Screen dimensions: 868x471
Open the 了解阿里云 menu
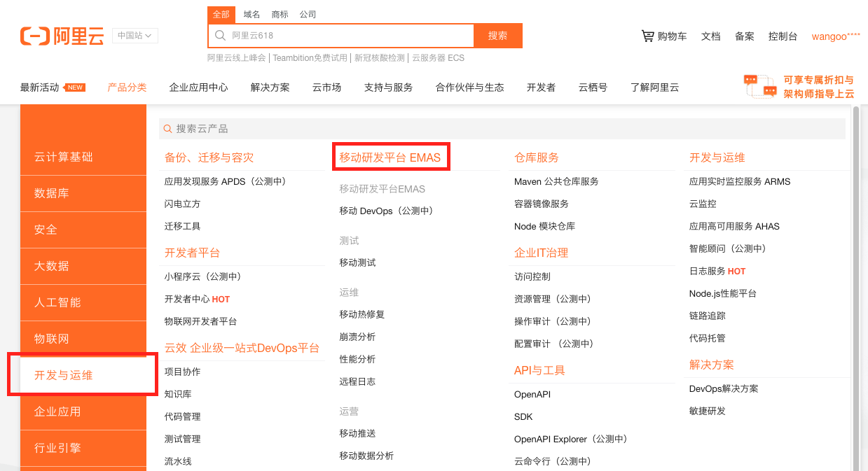pos(654,87)
